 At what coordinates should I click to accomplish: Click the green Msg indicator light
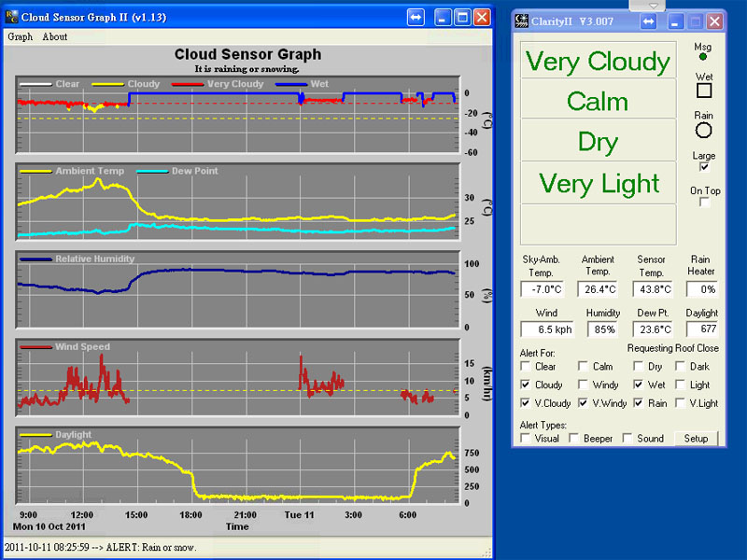click(x=703, y=56)
